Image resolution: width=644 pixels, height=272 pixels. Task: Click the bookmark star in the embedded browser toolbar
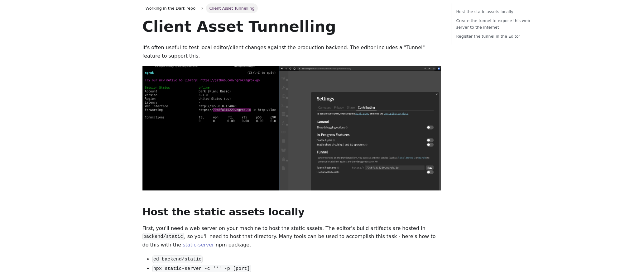434,68
